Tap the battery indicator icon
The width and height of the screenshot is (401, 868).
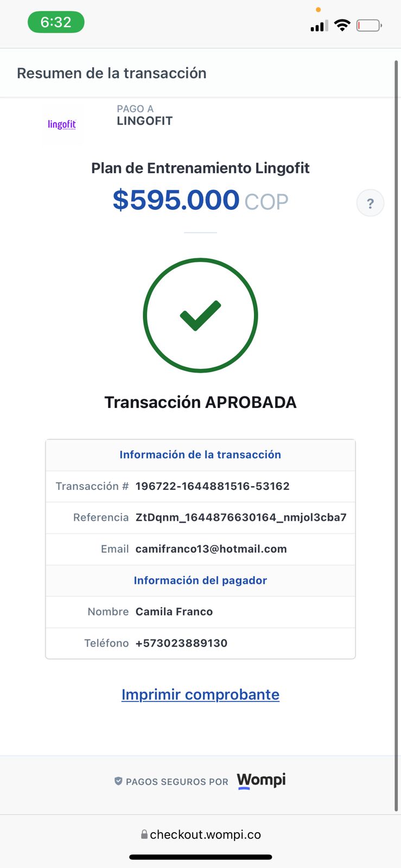point(369,25)
